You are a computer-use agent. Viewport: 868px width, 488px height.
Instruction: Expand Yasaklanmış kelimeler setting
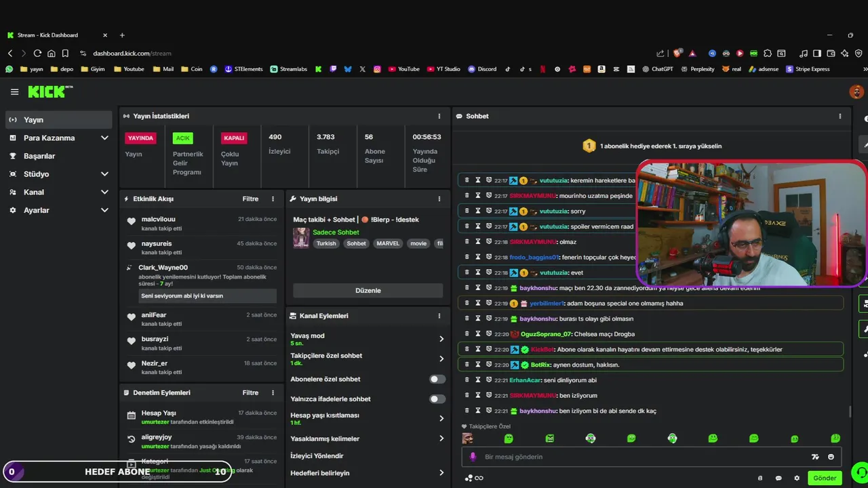pyautogui.click(x=441, y=439)
